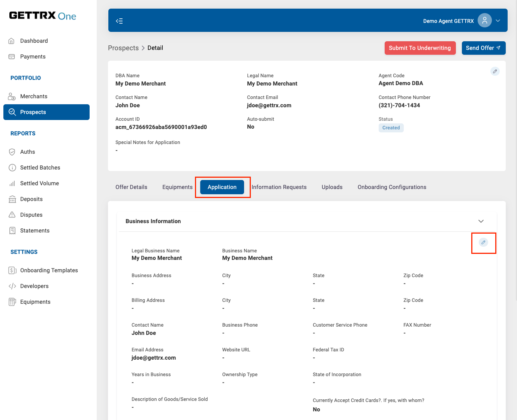Click the Demo Agent GETTRX user name
The image size is (517, 420).
[x=448, y=21]
